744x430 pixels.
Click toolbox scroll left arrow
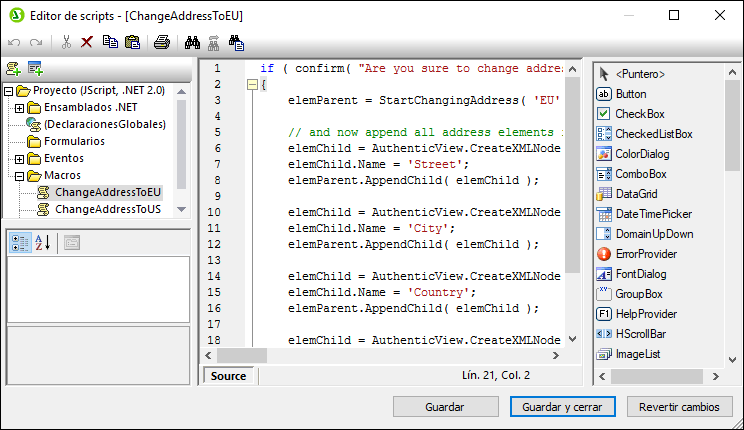tap(602, 376)
